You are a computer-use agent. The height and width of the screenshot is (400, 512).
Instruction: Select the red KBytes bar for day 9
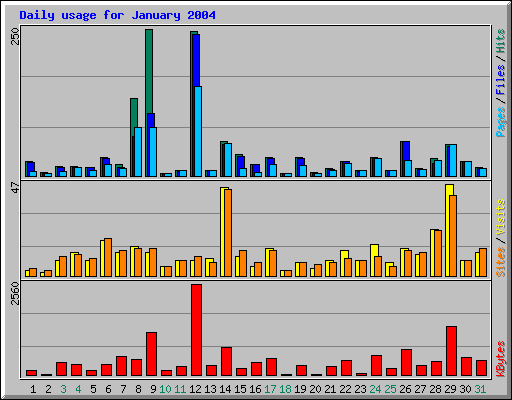coord(151,354)
